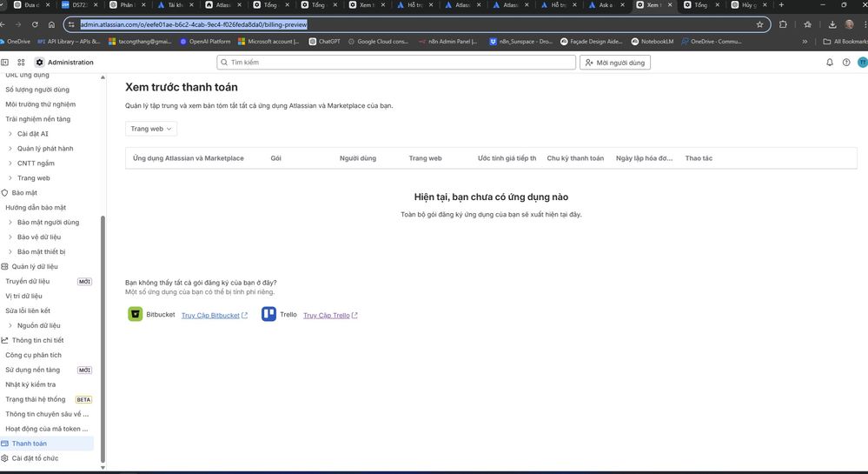Open the OpenAI Platform bookmark
The width and height of the screenshot is (868, 474).
[205, 42]
